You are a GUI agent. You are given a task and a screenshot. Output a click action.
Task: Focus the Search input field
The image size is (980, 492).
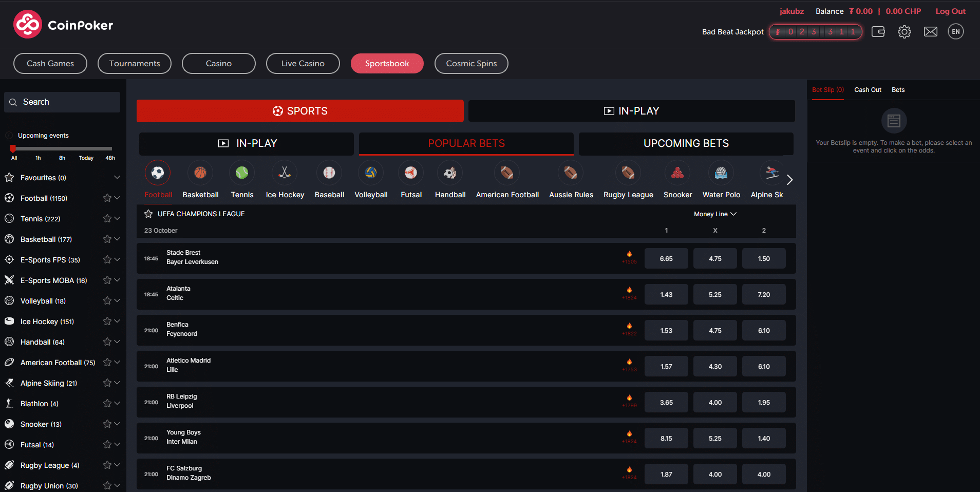tap(62, 102)
